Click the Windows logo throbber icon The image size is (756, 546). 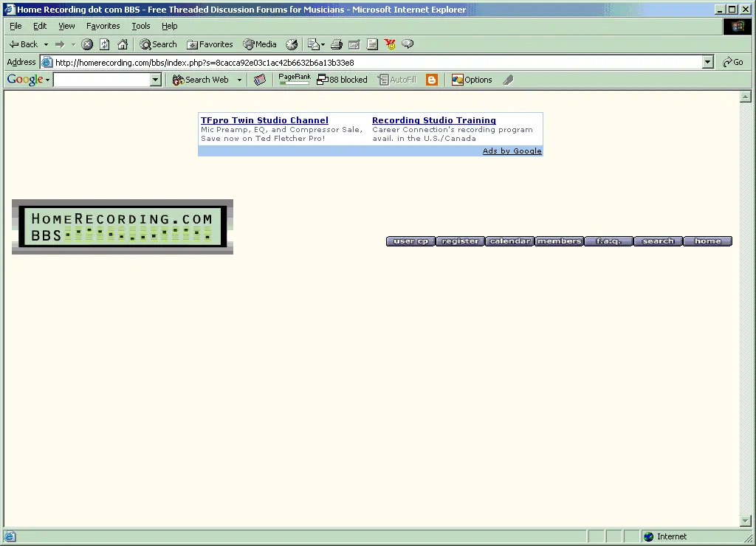point(738,27)
